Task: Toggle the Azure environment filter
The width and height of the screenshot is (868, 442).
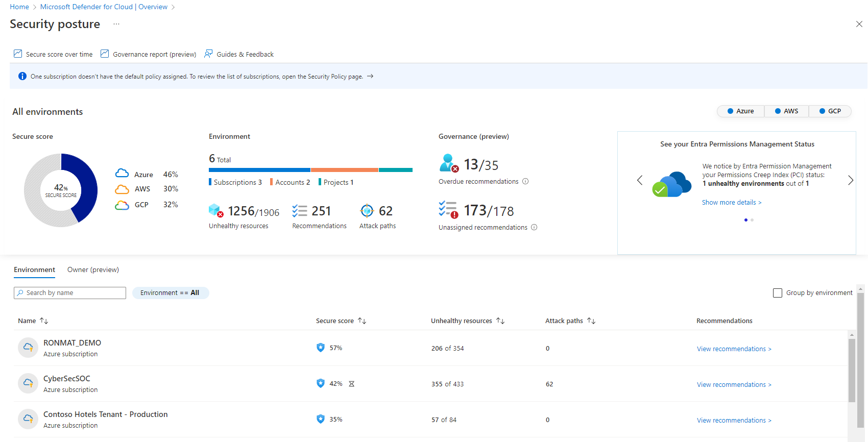Action: (741, 111)
